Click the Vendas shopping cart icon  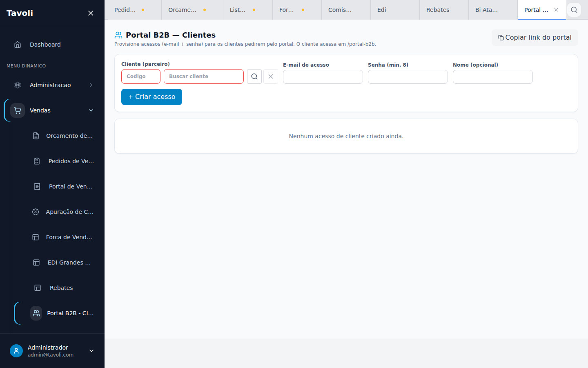pyautogui.click(x=18, y=110)
